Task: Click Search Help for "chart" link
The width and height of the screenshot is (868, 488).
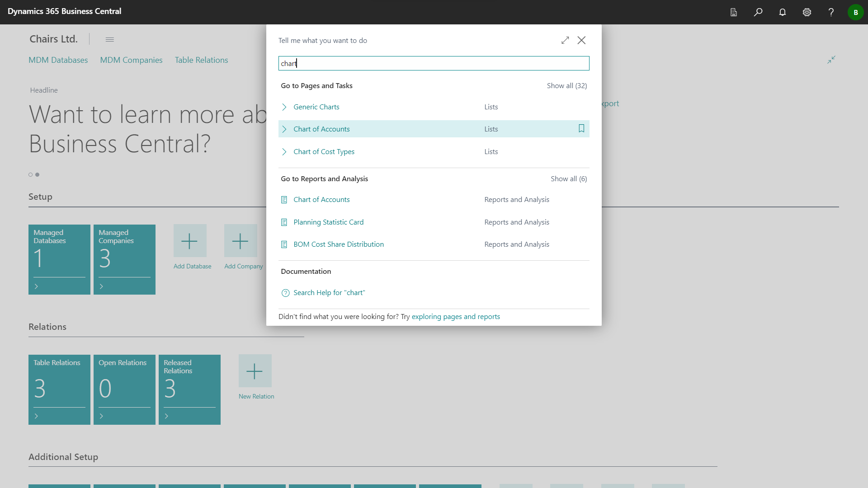Action: pos(329,293)
